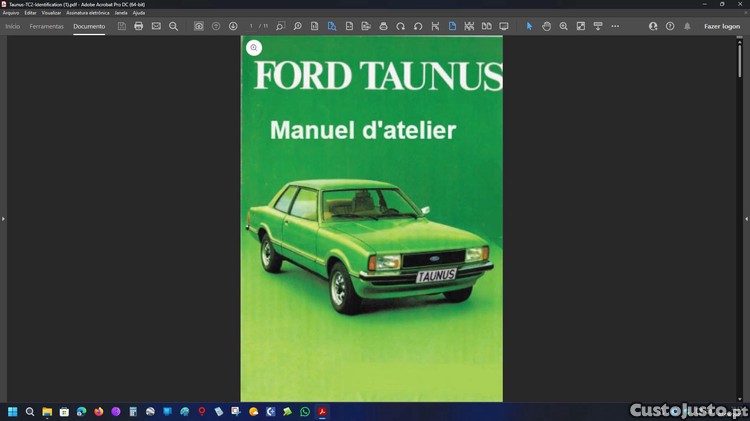Click the magnifier icon on the page
Screen dimensions: 750x421
click(x=254, y=48)
